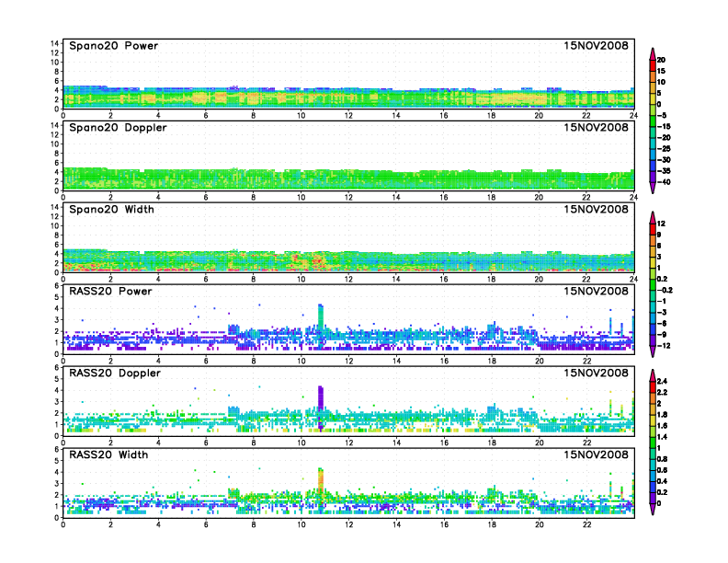Click y-axis tick 14 of Spano20 Power panel
The height and width of the screenshot is (563, 728).
coord(55,43)
